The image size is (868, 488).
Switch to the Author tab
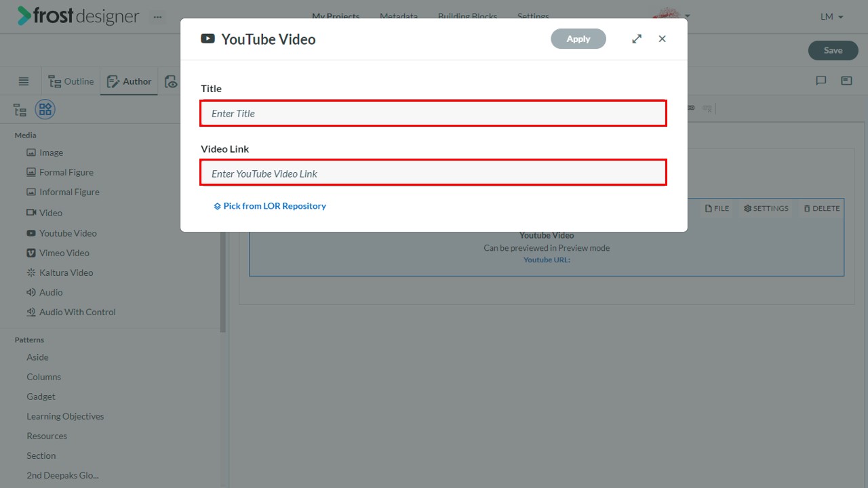129,81
